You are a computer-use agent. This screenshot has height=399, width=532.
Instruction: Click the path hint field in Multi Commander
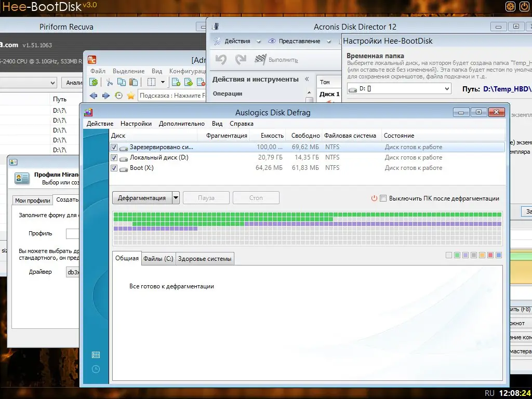[172, 96]
